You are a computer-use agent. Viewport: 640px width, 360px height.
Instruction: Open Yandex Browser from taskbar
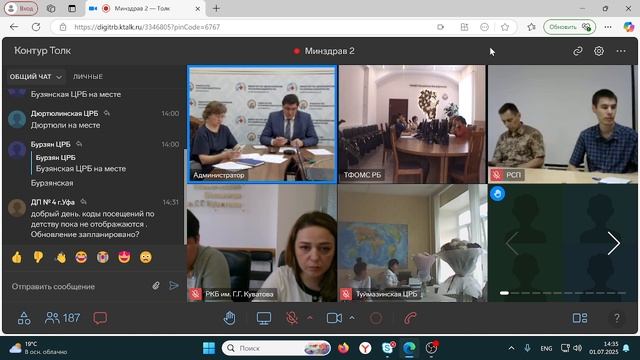(x=365, y=348)
